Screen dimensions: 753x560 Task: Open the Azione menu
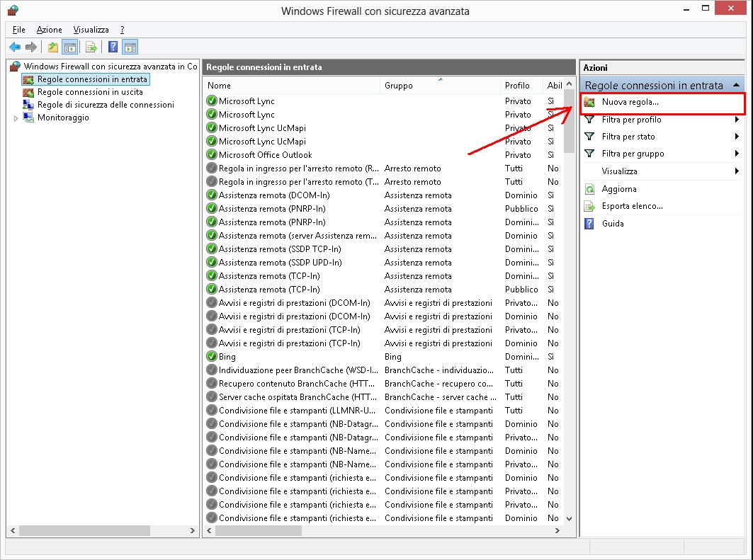(50, 30)
